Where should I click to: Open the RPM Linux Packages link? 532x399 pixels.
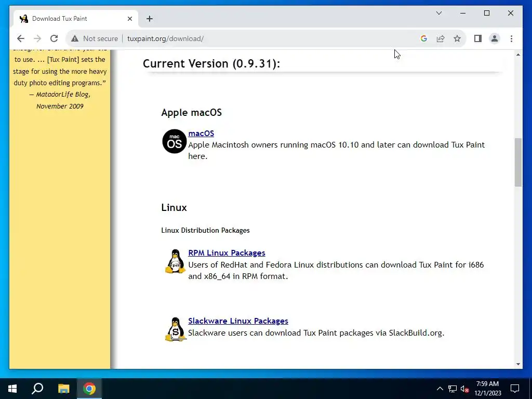pos(227,253)
